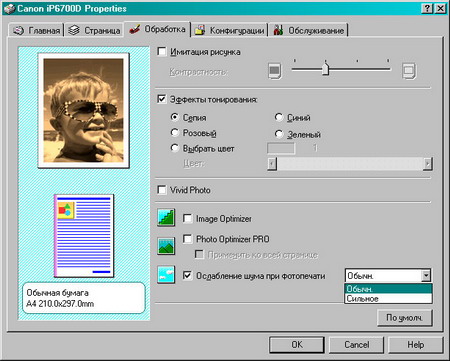Image resolution: width=450 pixels, height=361 pixels.
Task: Select the Сепия radio button
Action: coord(174,117)
